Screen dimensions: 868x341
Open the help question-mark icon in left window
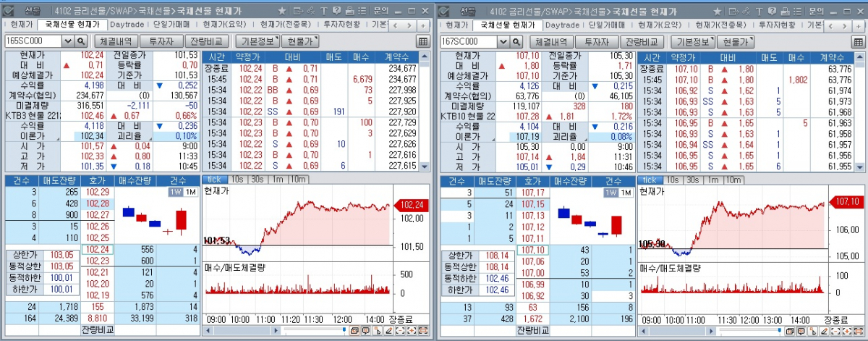point(336,11)
